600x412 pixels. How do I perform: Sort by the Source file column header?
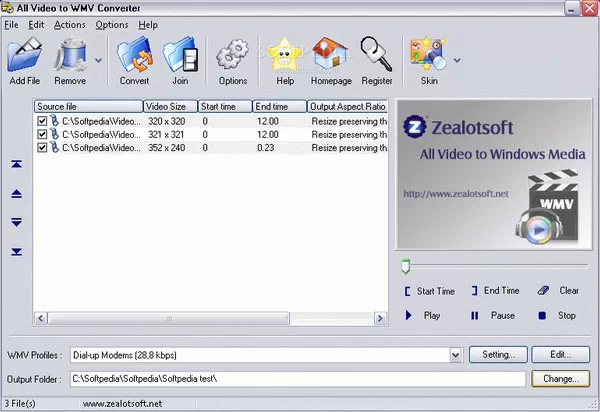(88, 106)
